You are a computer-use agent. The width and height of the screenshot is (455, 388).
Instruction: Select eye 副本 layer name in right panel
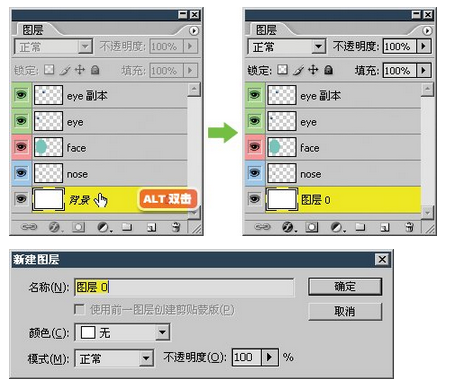point(320,96)
